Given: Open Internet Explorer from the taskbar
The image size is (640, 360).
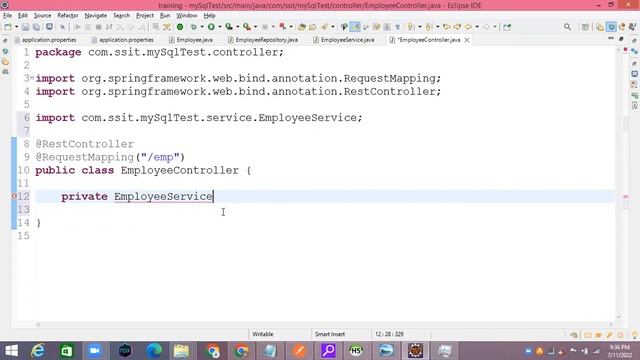Looking at the screenshot, I should [x=38, y=351].
